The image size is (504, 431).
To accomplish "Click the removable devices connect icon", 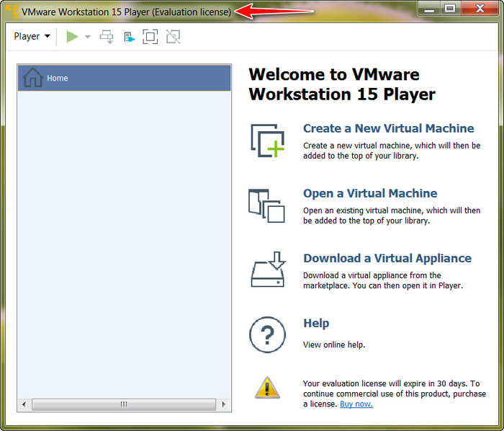I will pos(129,37).
